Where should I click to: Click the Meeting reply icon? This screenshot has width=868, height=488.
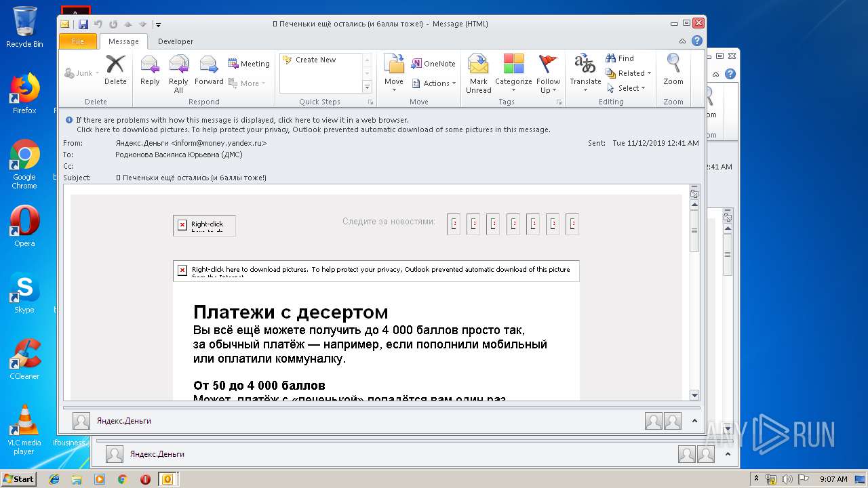coord(249,64)
